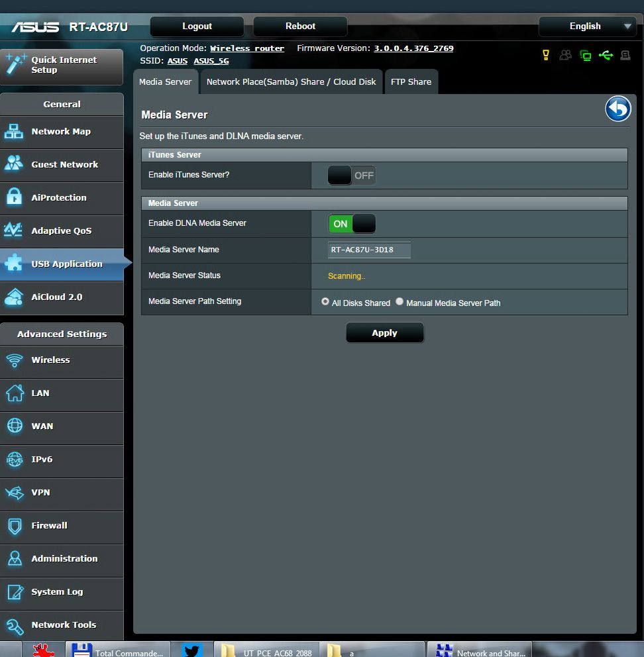Click the Media Server Name field
The image size is (644, 657).
click(x=369, y=250)
